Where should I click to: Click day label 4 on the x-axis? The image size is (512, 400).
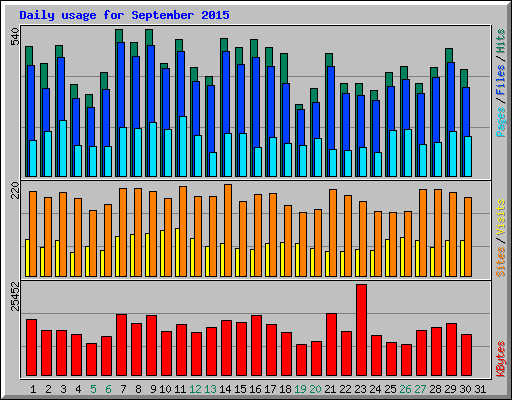click(78, 389)
